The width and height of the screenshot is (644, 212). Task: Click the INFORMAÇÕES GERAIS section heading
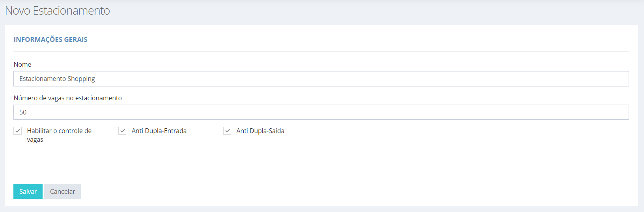tap(50, 39)
